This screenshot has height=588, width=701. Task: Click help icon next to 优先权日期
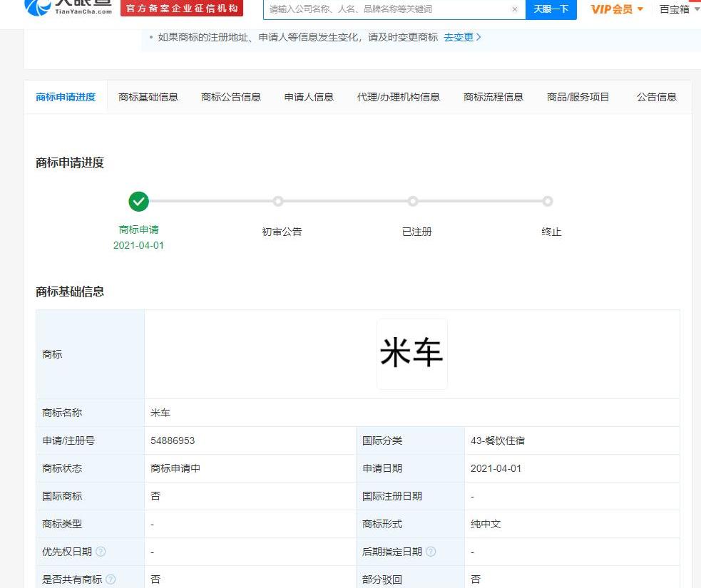coord(101,552)
